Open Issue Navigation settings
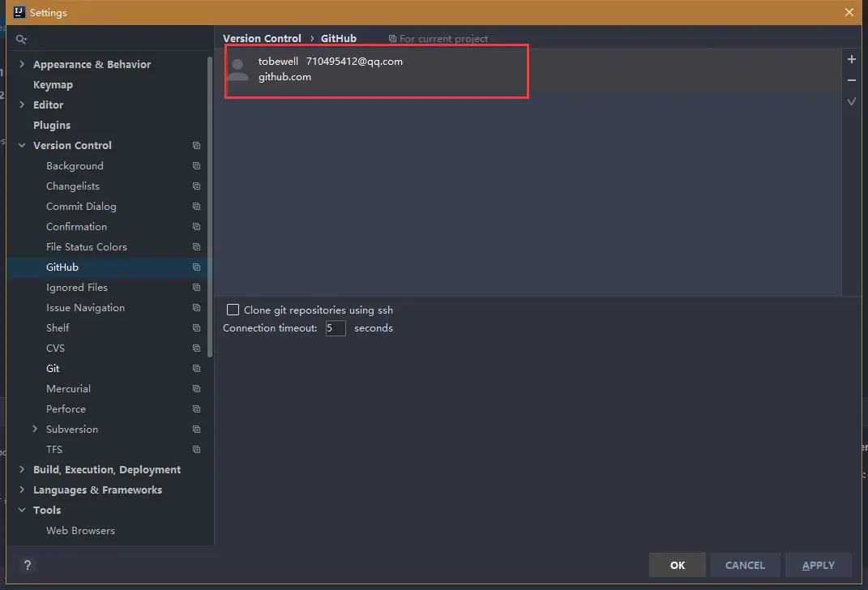The height and width of the screenshot is (590, 868). [85, 308]
